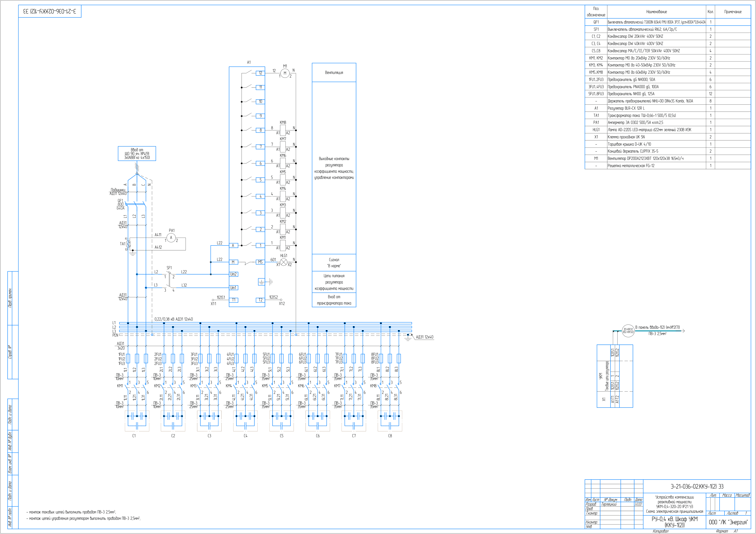The image size is (756, 534).
Task: Select the C1 capacitor bank symbol
Action: pos(137,421)
